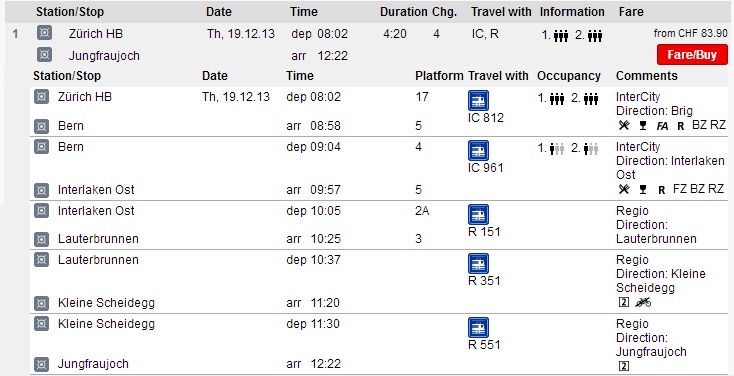Select the R 151 train icon
Viewport: 734px width, 376px height.
478,214
